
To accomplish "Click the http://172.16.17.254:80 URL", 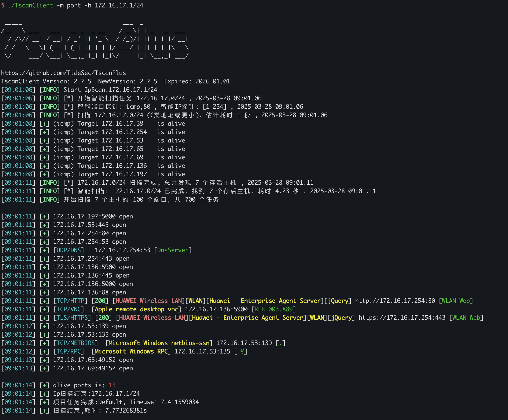I will coord(395,301).
